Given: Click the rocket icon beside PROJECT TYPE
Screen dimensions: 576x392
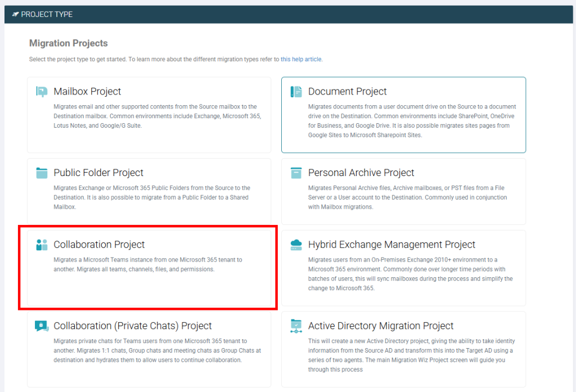Looking at the screenshot, I should 15,14.
